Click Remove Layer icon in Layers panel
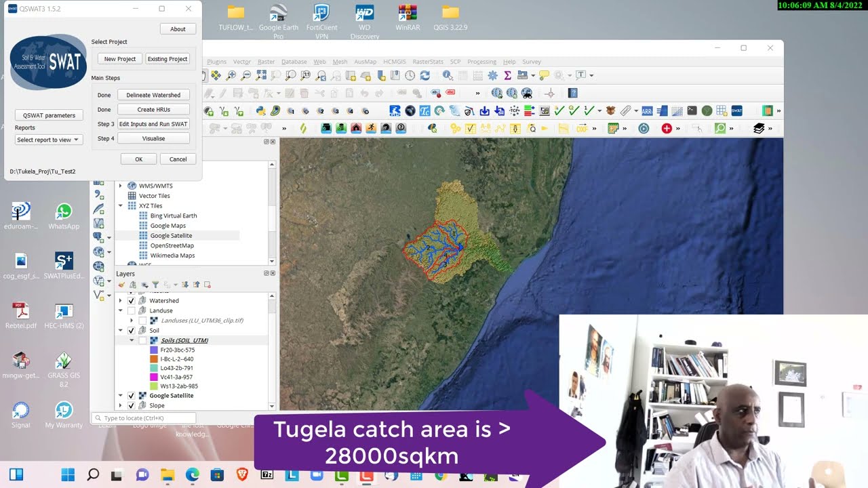 pyautogui.click(x=208, y=285)
